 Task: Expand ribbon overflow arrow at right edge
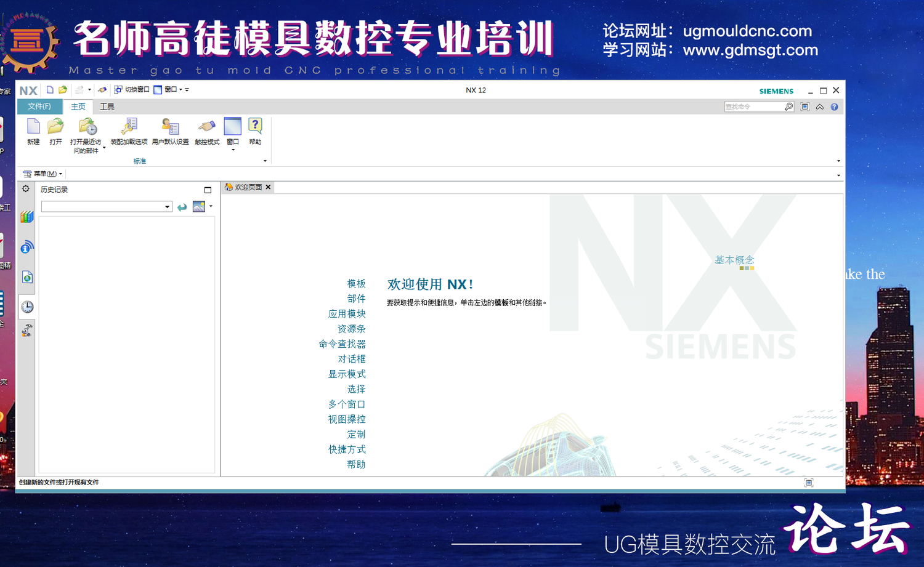tap(838, 161)
